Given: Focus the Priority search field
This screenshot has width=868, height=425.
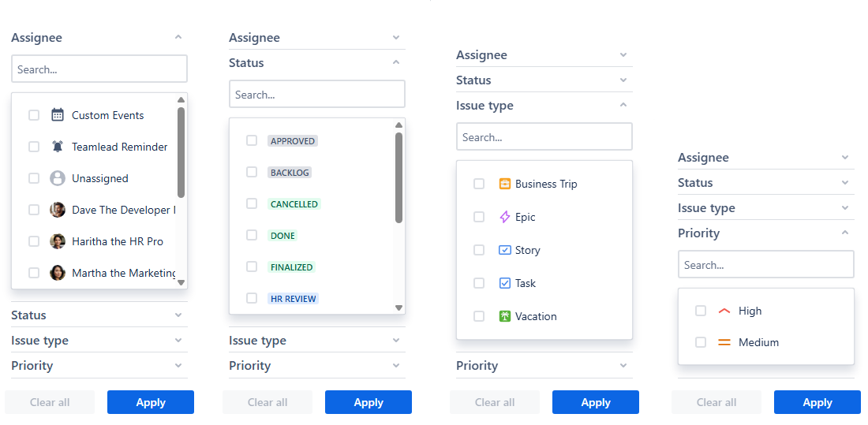Looking at the screenshot, I should pos(765,265).
